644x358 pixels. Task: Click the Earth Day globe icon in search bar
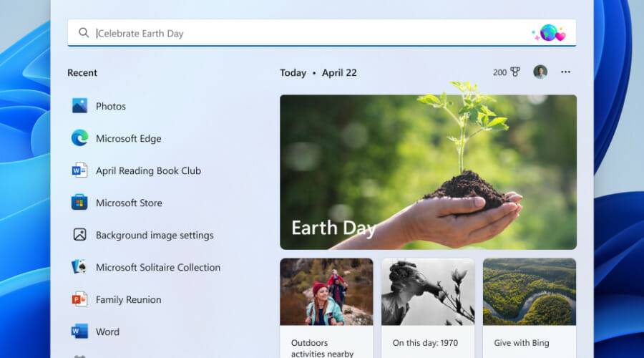pyautogui.click(x=549, y=33)
